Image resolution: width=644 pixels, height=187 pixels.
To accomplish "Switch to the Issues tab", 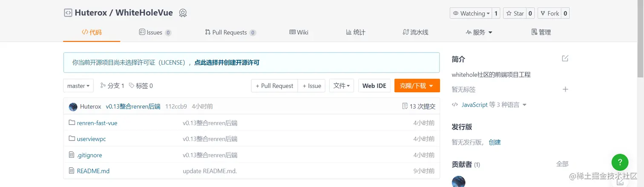I will [155, 32].
